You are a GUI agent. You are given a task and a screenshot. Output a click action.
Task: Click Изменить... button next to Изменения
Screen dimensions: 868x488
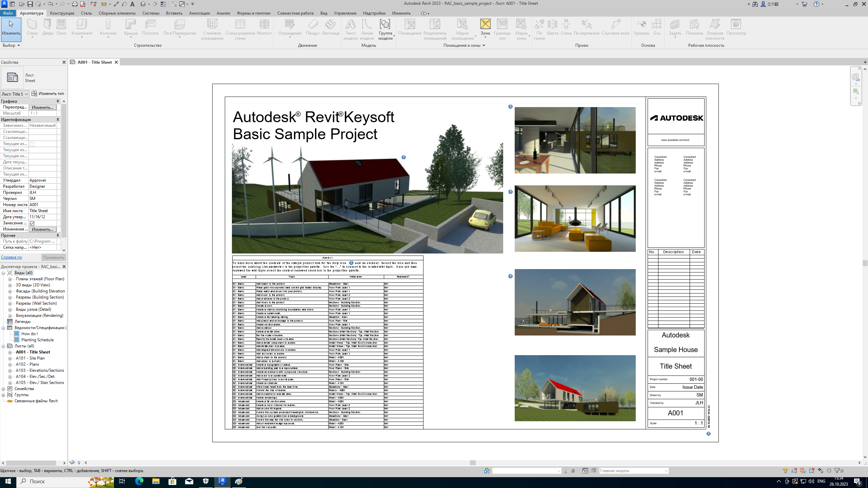[42, 229]
